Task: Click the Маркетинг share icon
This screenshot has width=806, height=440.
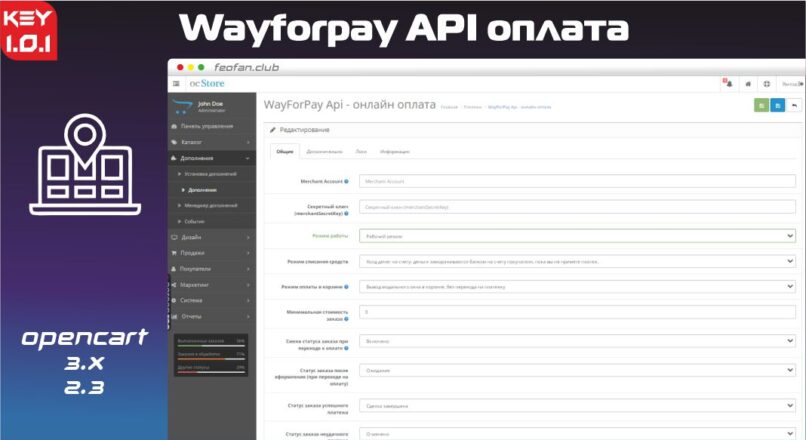Action: coord(174,285)
